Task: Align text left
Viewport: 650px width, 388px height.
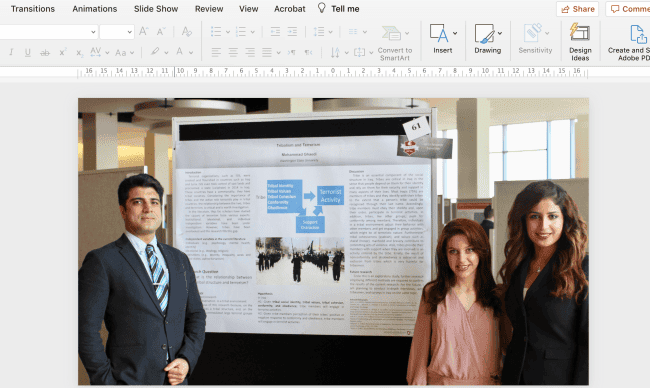Action: pyautogui.click(x=216, y=52)
